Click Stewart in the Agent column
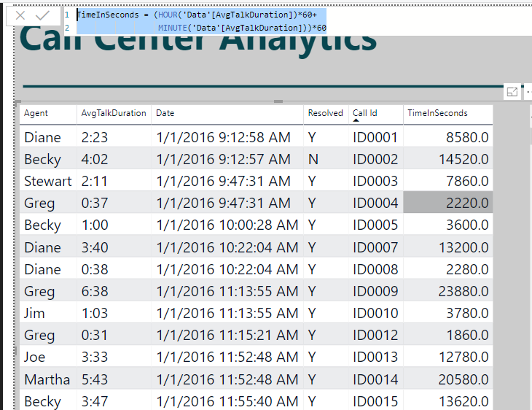532x410 pixels. coord(48,181)
